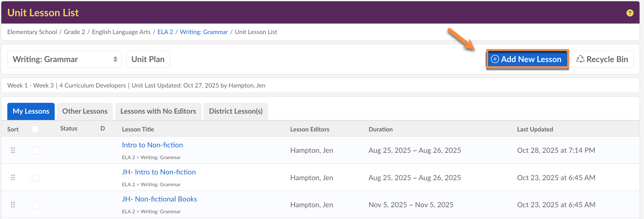Show the District Lesson(s) tab
This screenshot has height=219, width=644.
pos(236,111)
